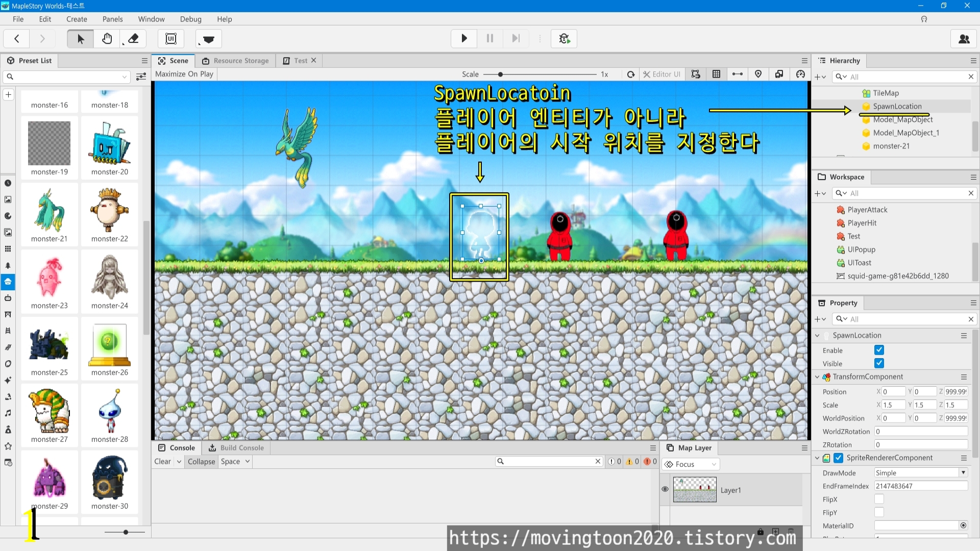This screenshot has height=551, width=980.
Task: Click the Clear console button
Action: [162, 462]
